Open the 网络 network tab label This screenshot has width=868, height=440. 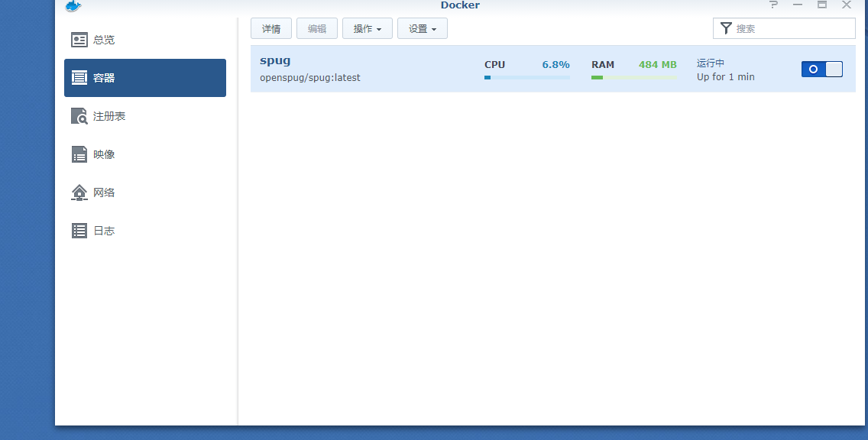pos(104,192)
